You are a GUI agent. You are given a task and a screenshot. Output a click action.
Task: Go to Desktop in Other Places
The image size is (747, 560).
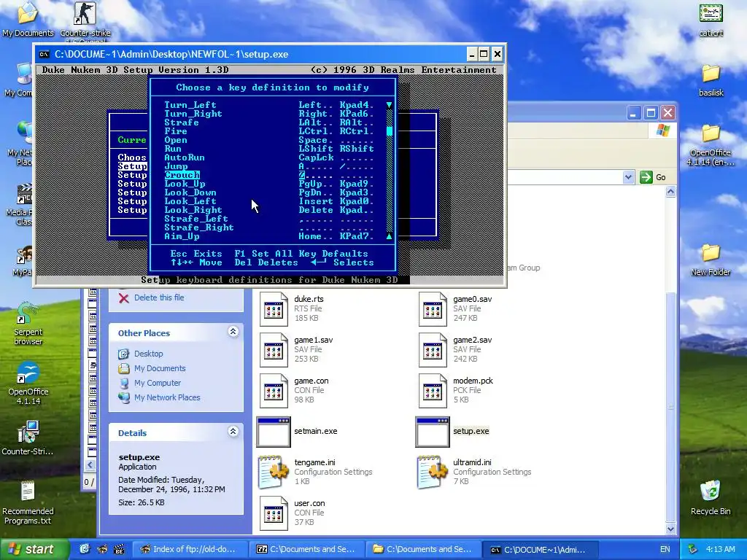(x=149, y=354)
